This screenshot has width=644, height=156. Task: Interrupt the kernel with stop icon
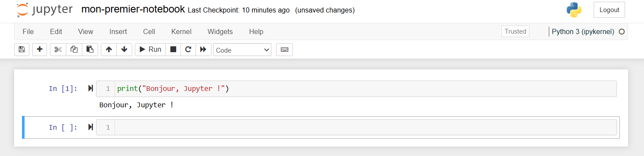173,50
